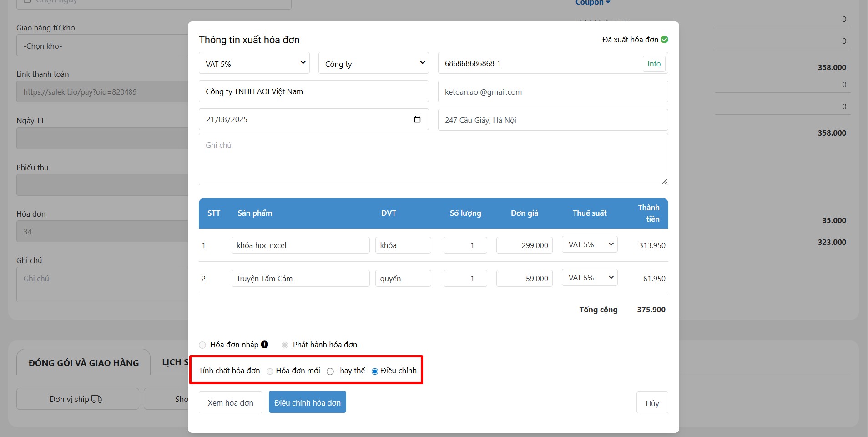Viewport: 868px width, 437px height.
Task: Expand tax rate dropdown for Truyện Tấm Cám
Action: pyautogui.click(x=590, y=278)
